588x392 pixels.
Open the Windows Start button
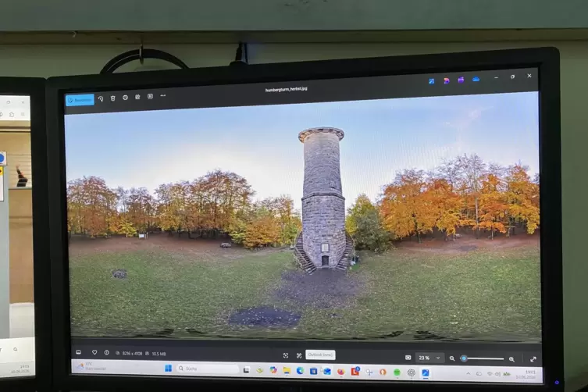[x=168, y=369]
